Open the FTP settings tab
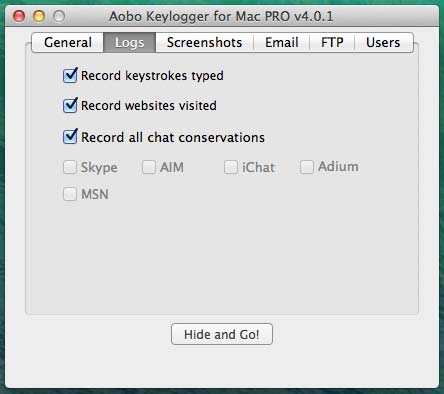The width and height of the screenshot is (444, 394). [332, 43]
